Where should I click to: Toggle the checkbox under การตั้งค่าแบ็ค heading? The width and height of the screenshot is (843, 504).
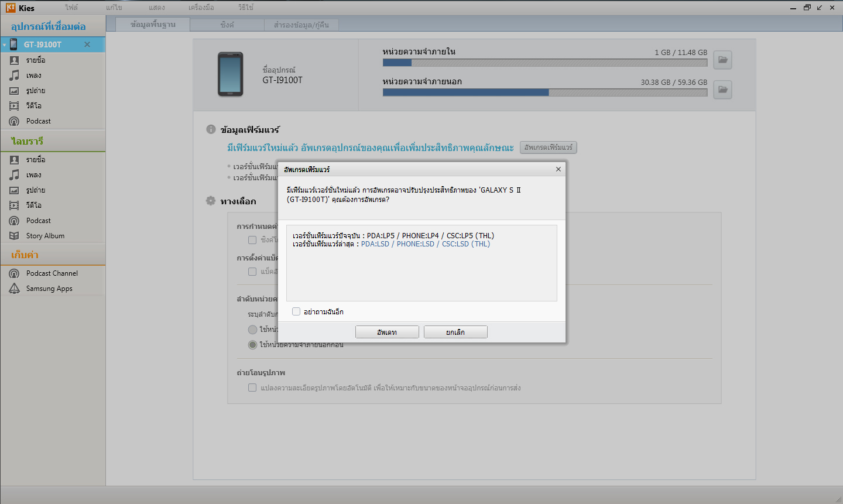pos(252,272)
